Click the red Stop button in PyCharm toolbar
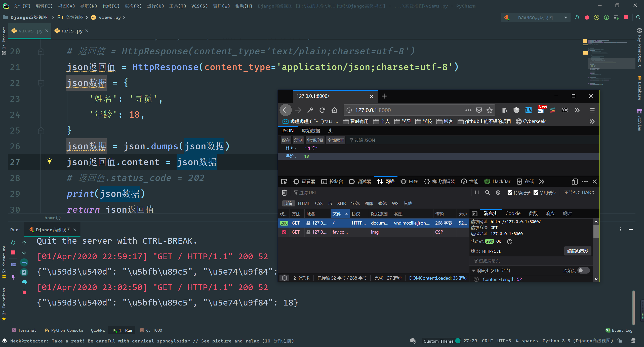The width and height of the screenshot is (644, 347). 626,17
